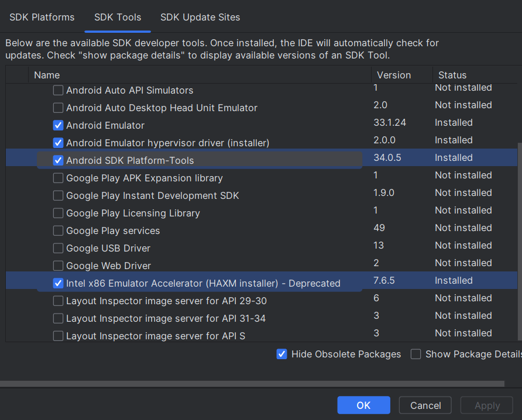Select Google Play Licensing Library row

[133, 213]
